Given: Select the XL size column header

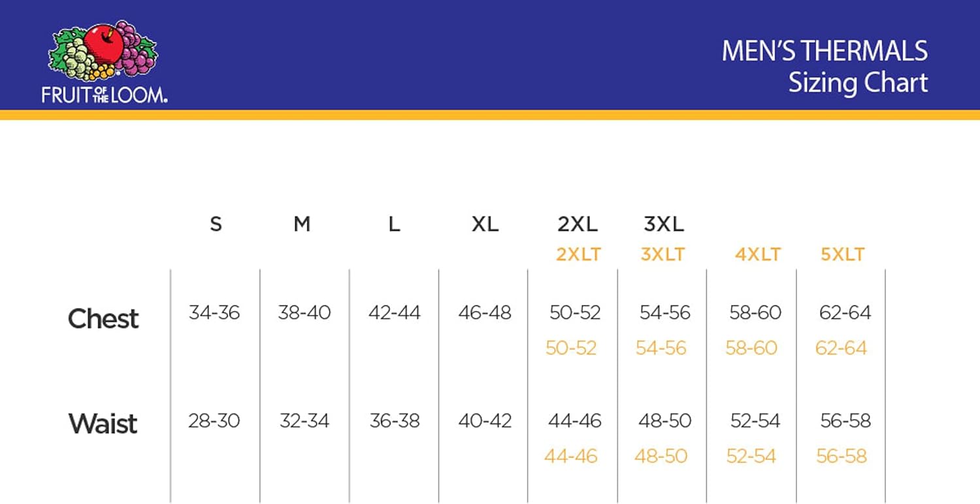Looking at the screenshot, I should [485, 224].
